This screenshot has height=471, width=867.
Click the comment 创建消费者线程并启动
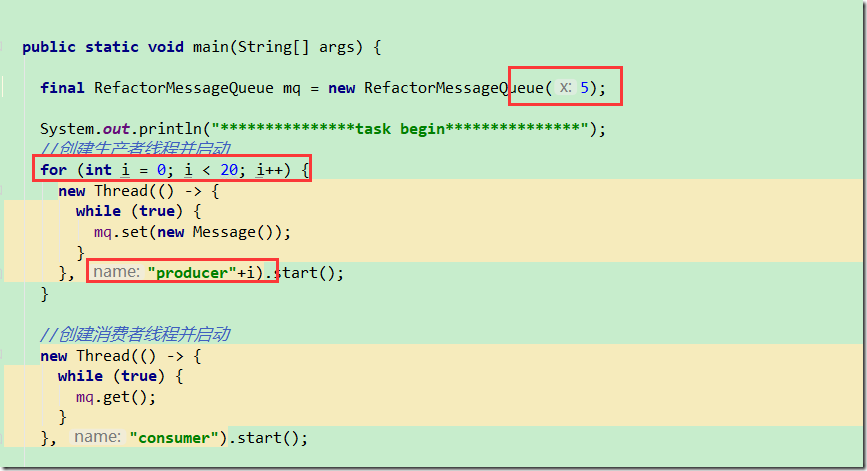(x=135, y=334)
